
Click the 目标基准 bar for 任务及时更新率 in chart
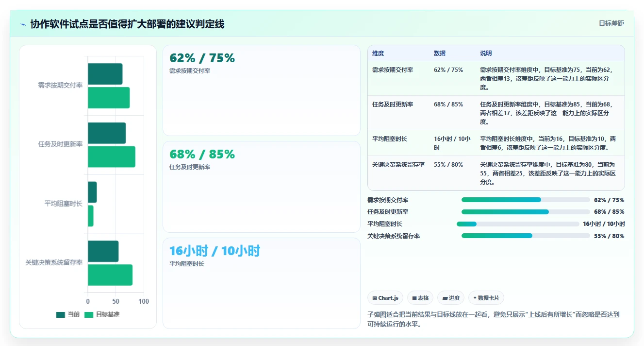click(x=112, y=156)
